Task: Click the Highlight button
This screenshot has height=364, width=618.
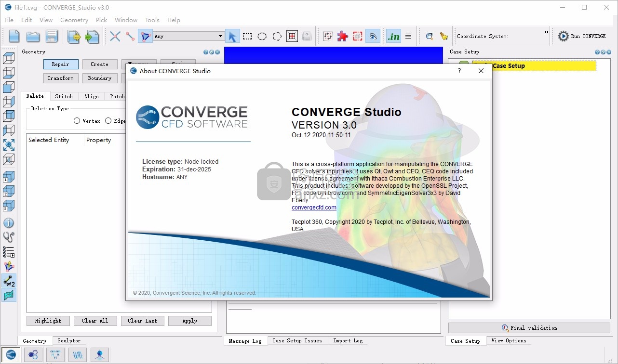Action: tap(48, 321)
